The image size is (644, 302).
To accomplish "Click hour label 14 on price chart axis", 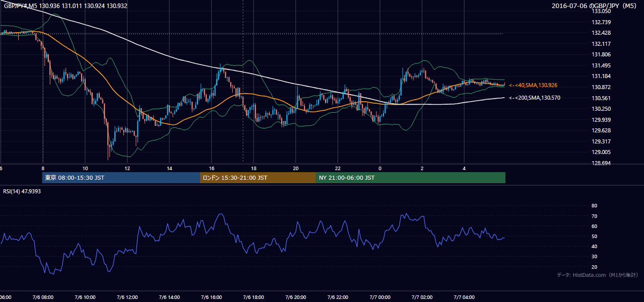I will click(x=169, y=168).
